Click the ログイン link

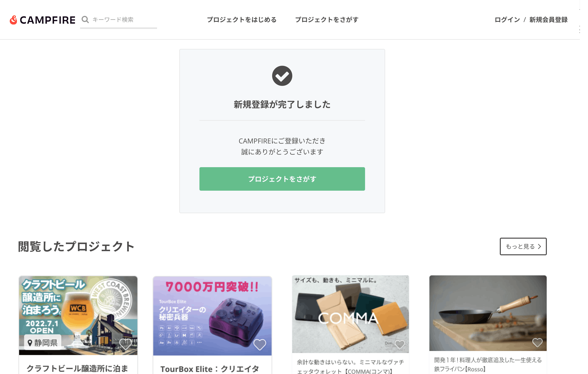pos(507,20)
